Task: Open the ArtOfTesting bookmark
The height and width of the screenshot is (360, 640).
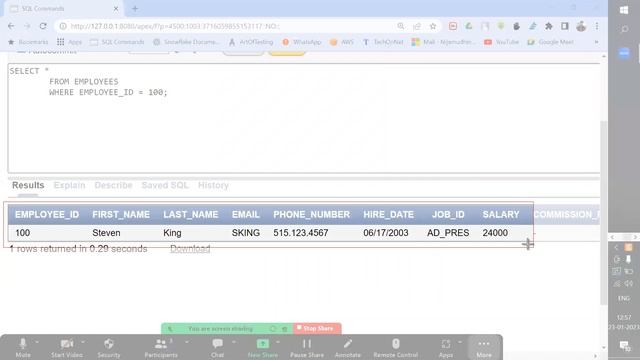Action: [x=251, y=42]
